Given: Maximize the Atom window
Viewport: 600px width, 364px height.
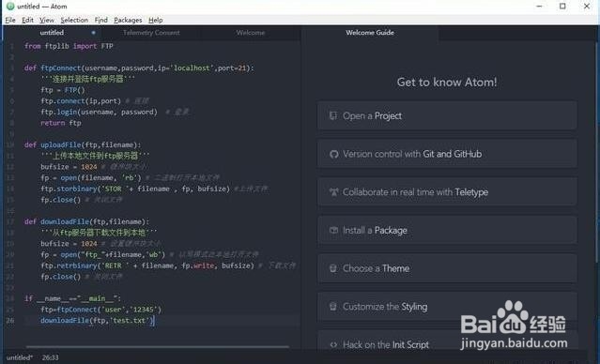Looking at the screenshot, I should click(x=562, y=7).
